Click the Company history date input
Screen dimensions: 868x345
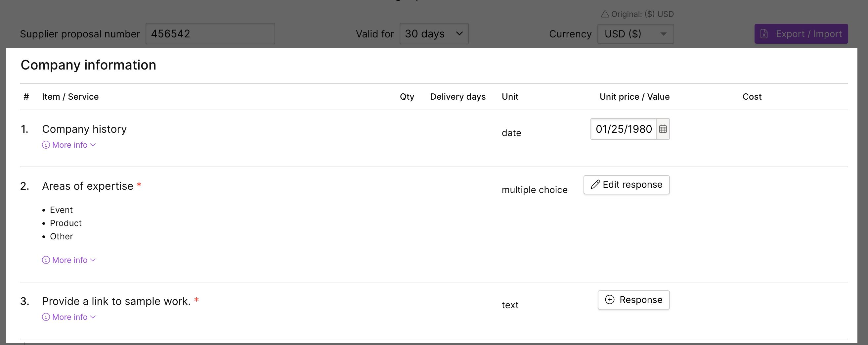click(x=623, y=129)
